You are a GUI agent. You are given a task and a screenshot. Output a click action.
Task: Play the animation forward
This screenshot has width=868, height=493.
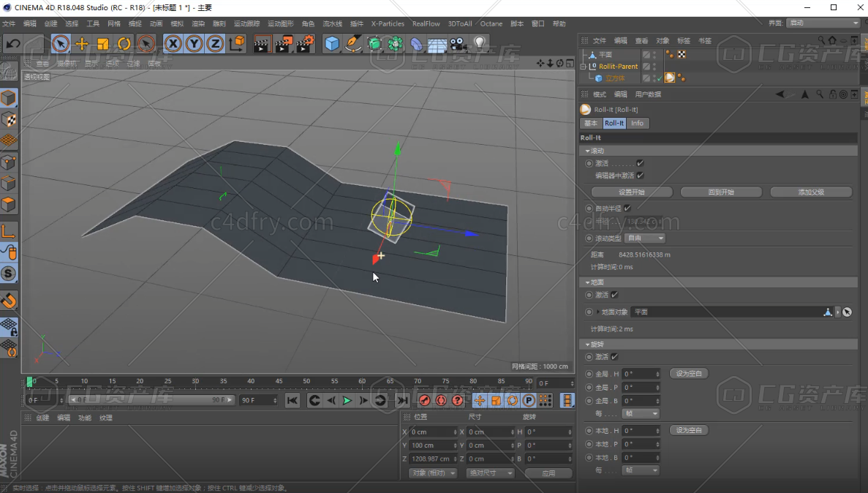pos(347,400)
